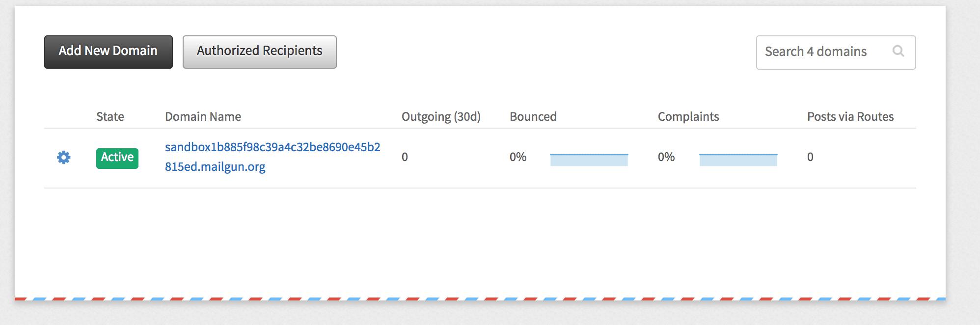Focus the Search 4 domains field

point(820,52)
